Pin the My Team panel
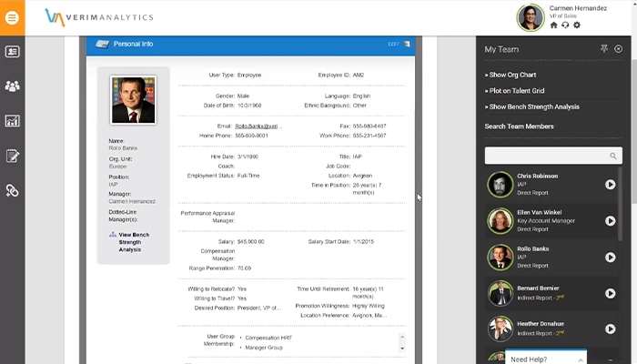This screenshot has width=637, height=364. tap(604, 49)
